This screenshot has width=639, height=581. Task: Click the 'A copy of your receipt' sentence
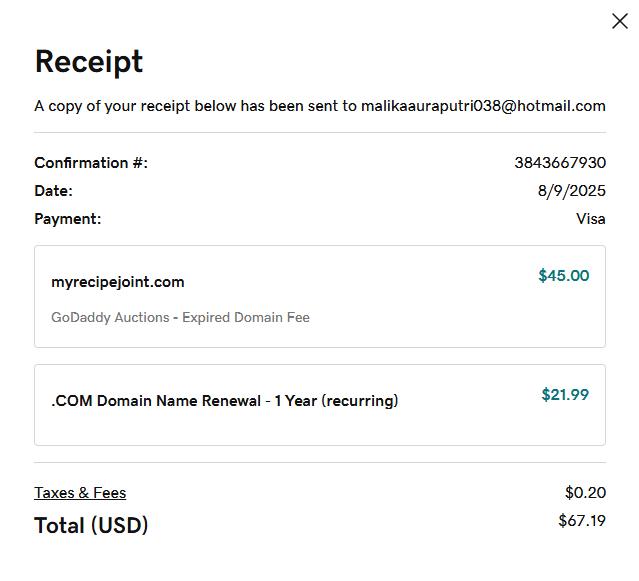(195, 106)
